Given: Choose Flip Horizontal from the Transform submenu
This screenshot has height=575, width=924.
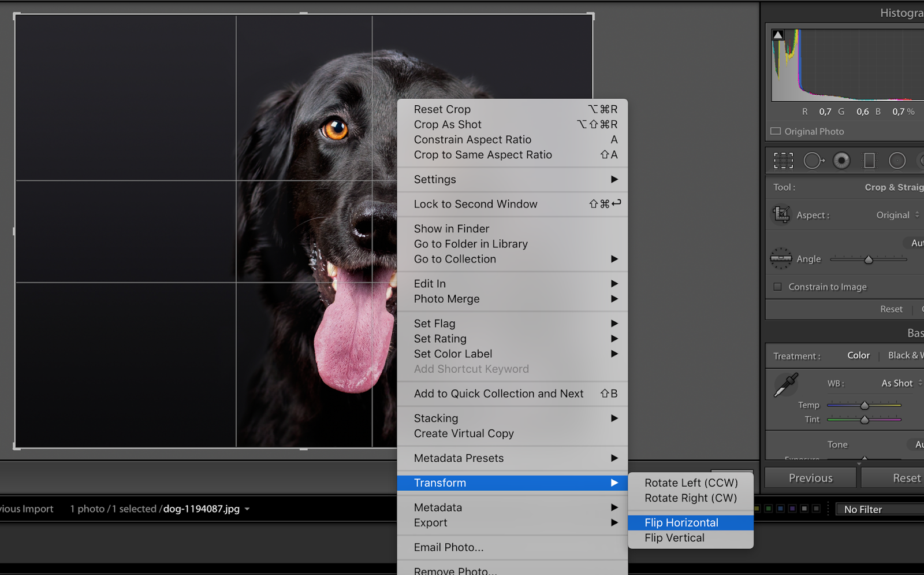Looking at the screenshot, I should point(681,522).
